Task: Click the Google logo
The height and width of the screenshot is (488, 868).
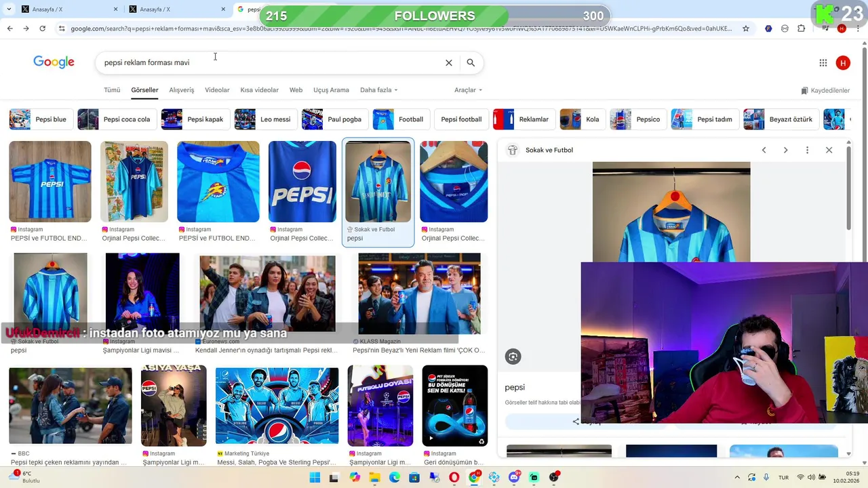Action: click(54, 62)
